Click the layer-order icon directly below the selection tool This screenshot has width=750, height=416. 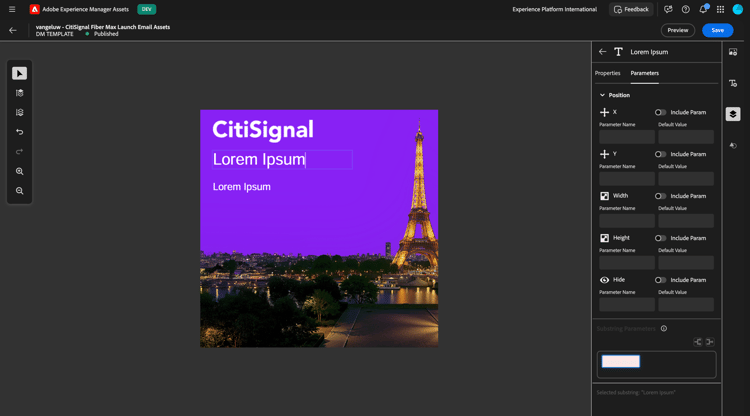coord(20,93)
